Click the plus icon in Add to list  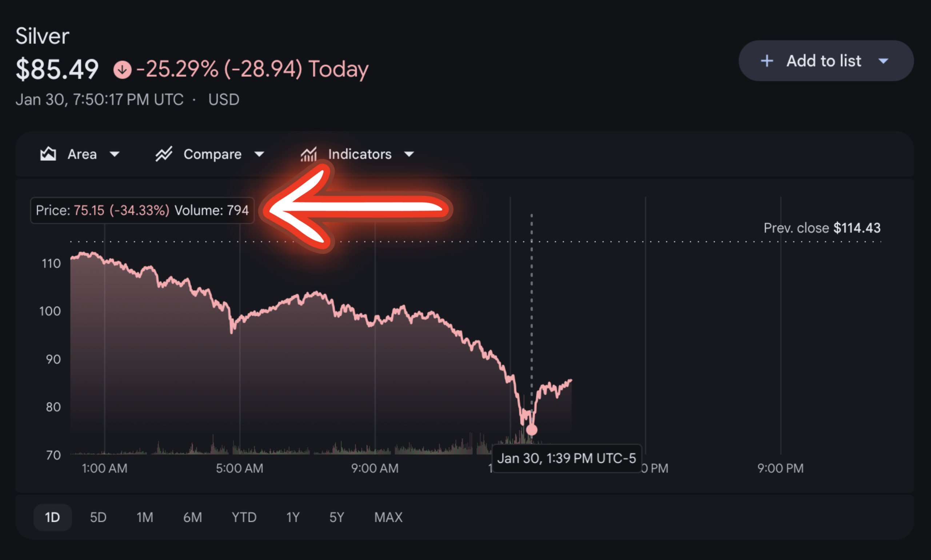[767, 61]
